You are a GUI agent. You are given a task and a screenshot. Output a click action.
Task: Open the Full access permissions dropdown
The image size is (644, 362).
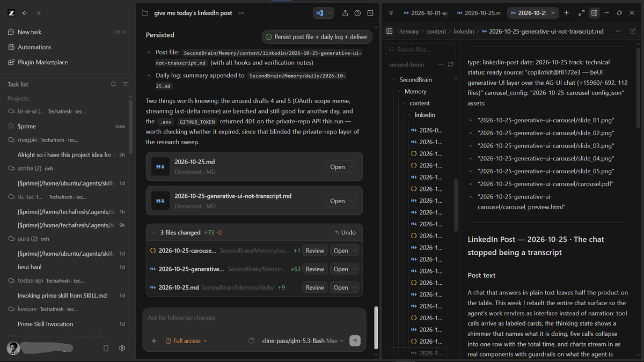(186, 341)
